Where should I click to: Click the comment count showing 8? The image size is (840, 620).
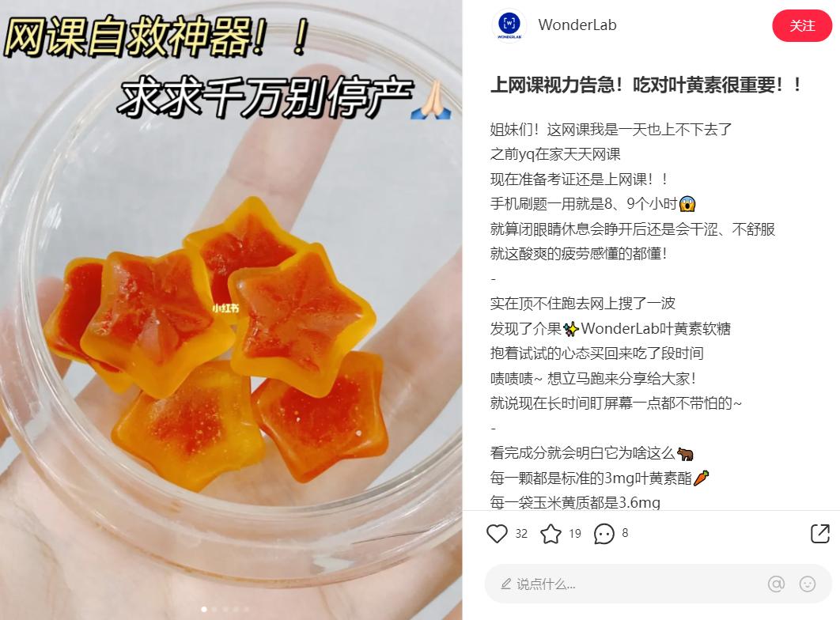point(625,533)
